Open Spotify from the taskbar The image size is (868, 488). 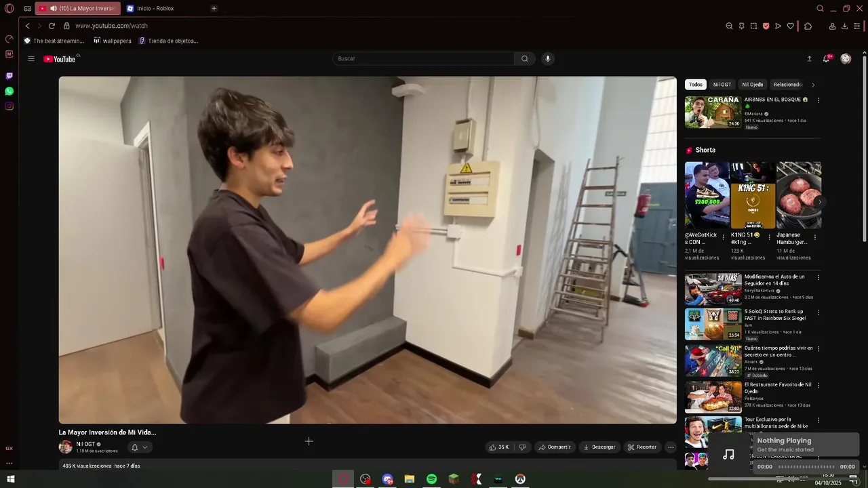[x=431, y=479]
